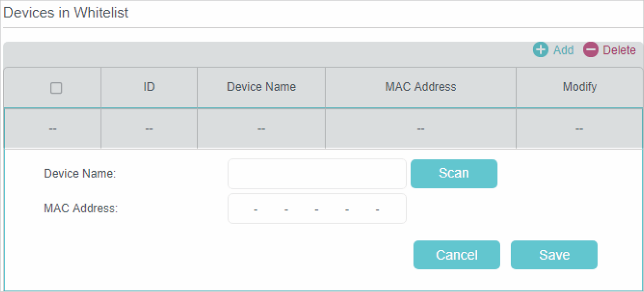This screenshot has height=292, width=644.
Task: Click the empty row's MAC Address cell
Action: pyautogui.click(x=420, y=129)
